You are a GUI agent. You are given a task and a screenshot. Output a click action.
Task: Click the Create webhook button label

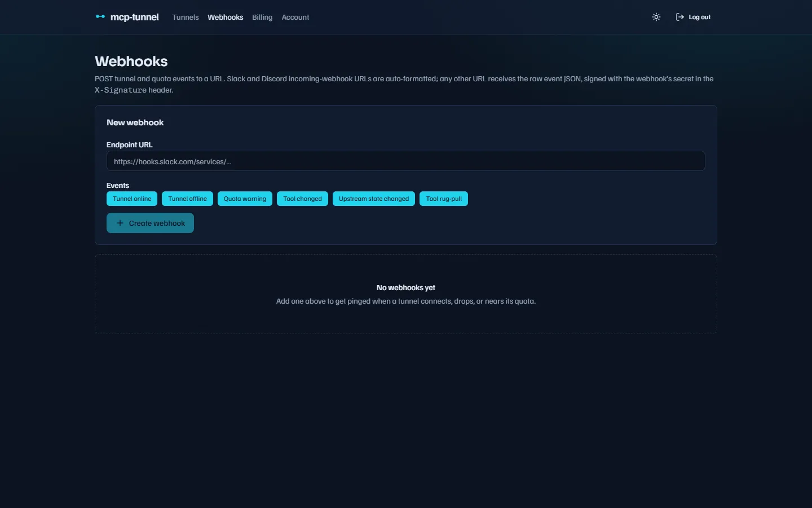point(157,223)
